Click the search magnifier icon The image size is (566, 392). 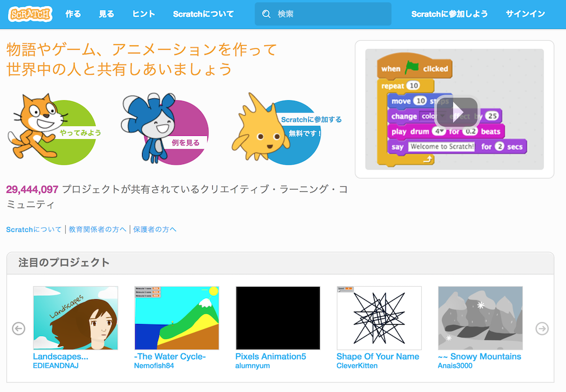(267, 14)
